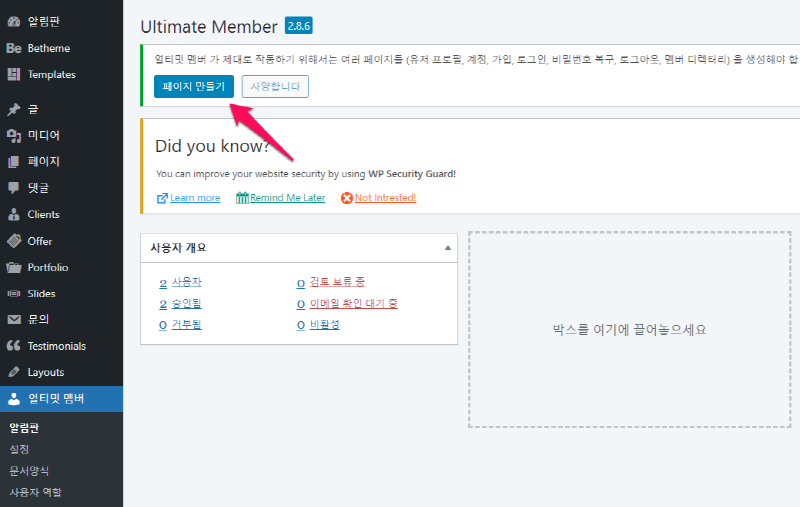Click the count 0 beside 검토 보류 중

[x=301, y=283]
